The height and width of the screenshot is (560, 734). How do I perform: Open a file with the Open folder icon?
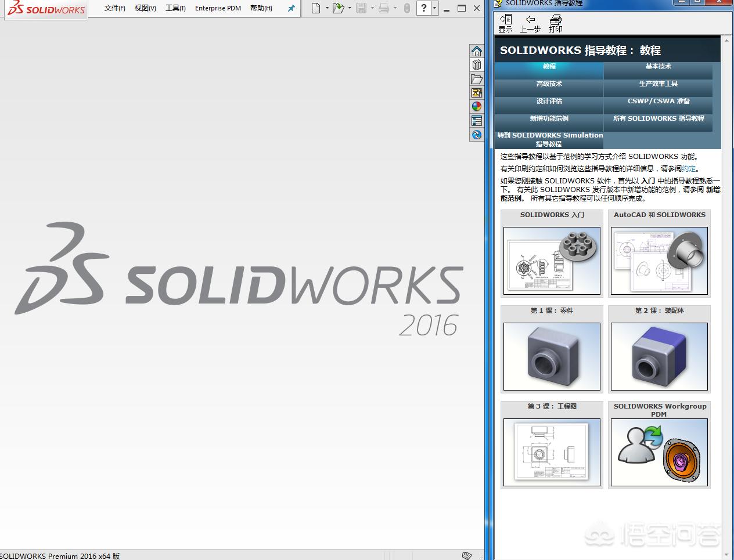pyautogui.click(x=339, y=8)
